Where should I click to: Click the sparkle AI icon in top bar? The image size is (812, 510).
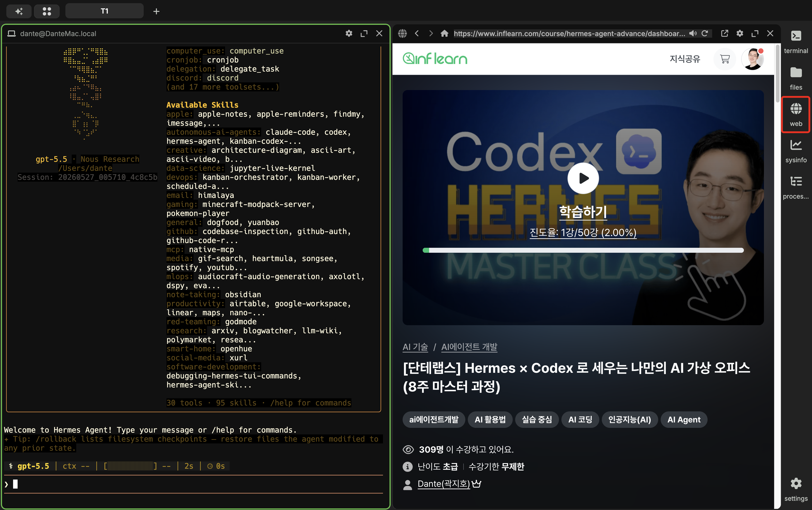tap(19, 12)
